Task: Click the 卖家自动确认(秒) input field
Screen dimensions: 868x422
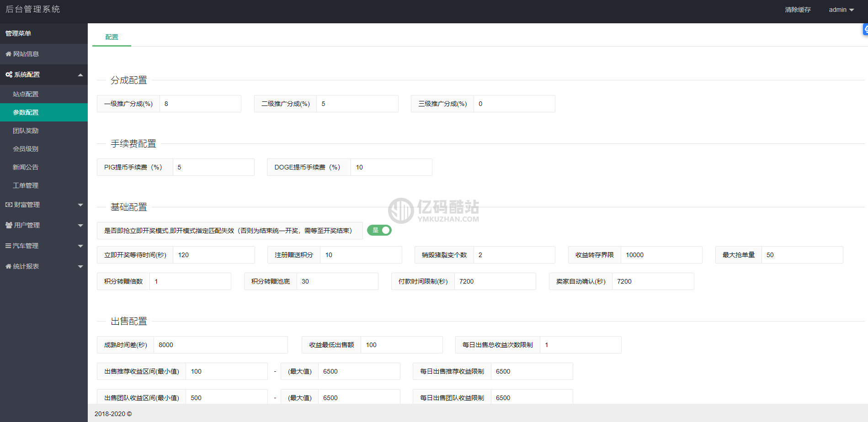Action: [653, 281]
